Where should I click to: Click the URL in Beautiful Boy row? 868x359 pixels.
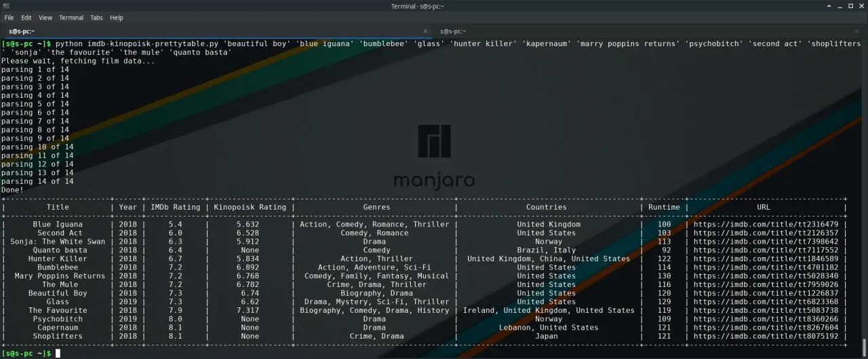click(766, 293)
